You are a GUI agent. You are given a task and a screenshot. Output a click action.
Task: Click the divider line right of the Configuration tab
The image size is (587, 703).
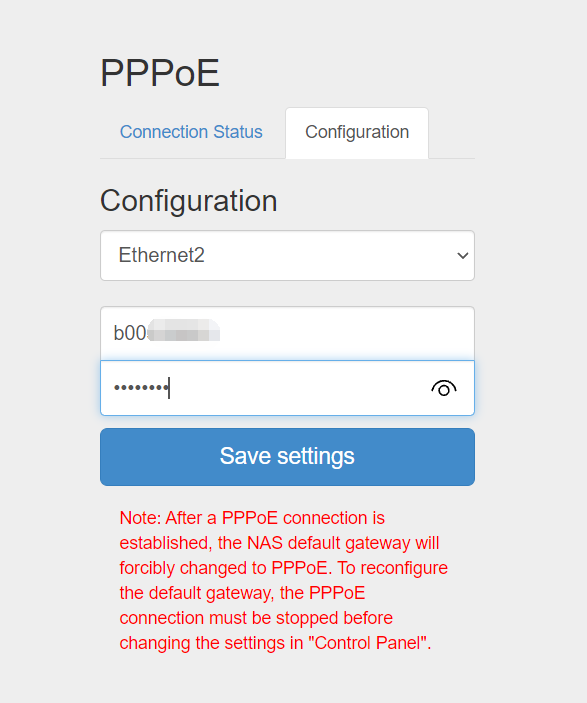pos(452,158)
